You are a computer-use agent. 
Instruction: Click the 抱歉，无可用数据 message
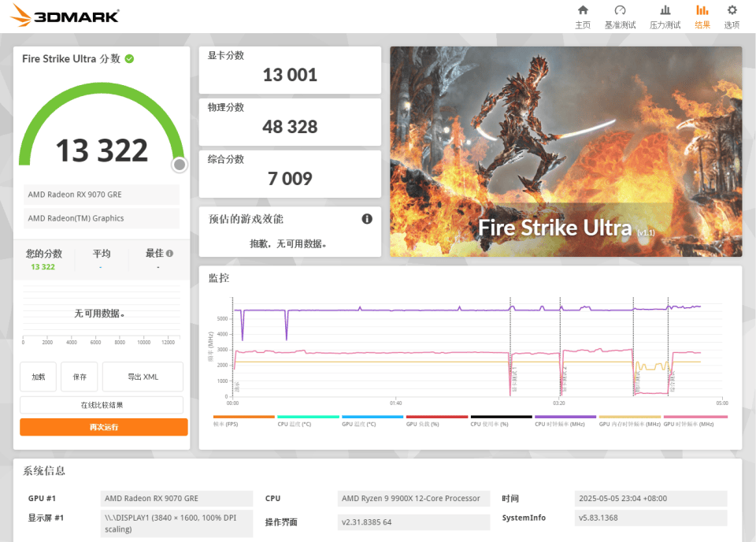coord(288,244)
